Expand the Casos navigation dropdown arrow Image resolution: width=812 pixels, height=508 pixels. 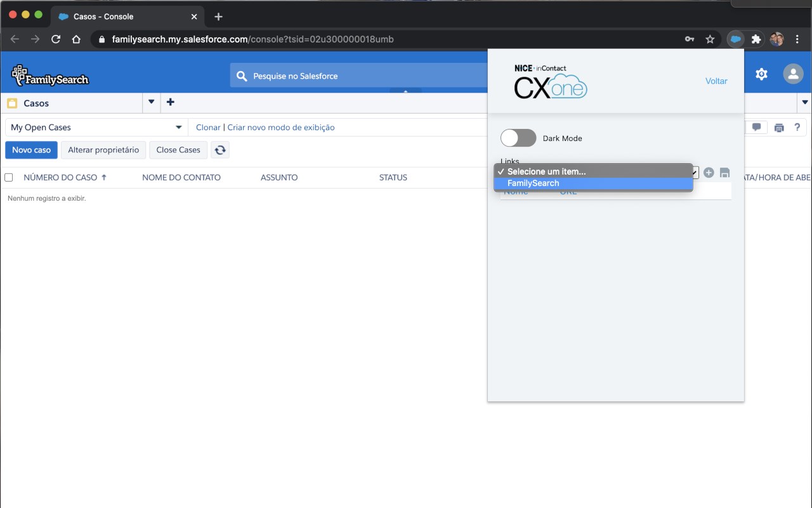tap(151, 102)
